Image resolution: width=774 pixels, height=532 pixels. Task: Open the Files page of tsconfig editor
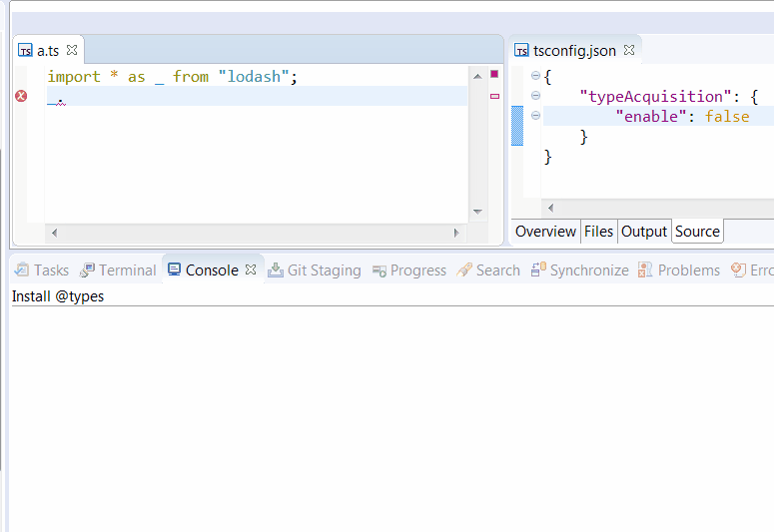coord(599,232)
